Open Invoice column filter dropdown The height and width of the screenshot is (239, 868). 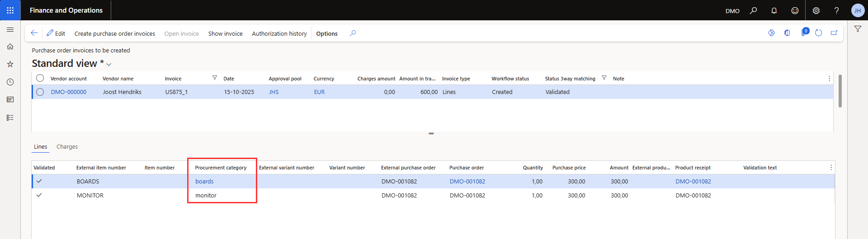click(215, 78)
